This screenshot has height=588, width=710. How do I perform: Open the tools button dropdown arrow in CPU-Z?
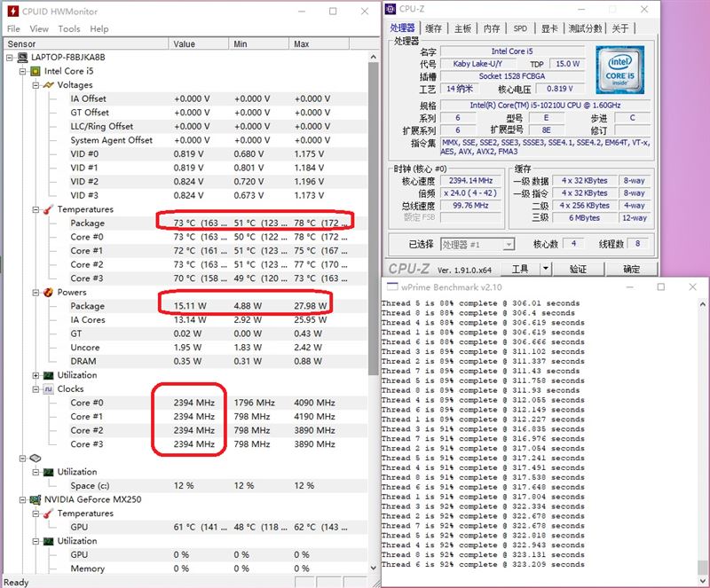(x=546, y=269)
